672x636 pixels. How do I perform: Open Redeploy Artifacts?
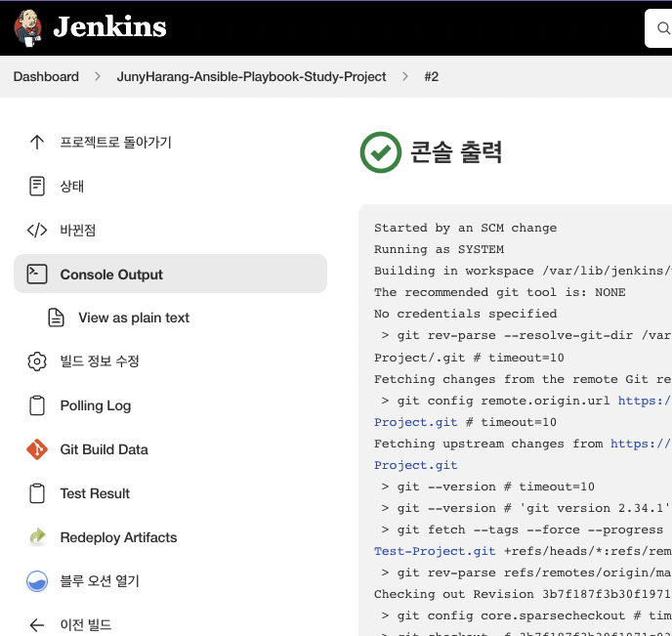point(119,537)
